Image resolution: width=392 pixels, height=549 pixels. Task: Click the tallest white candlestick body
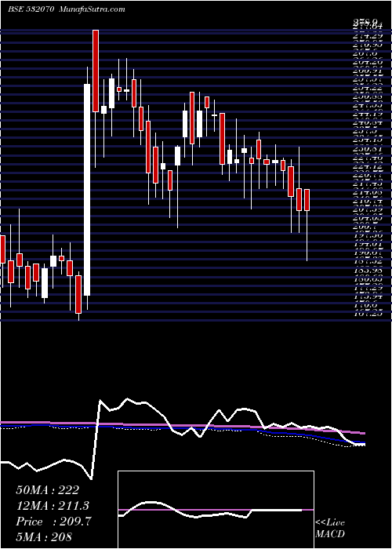tap(87, 190)
